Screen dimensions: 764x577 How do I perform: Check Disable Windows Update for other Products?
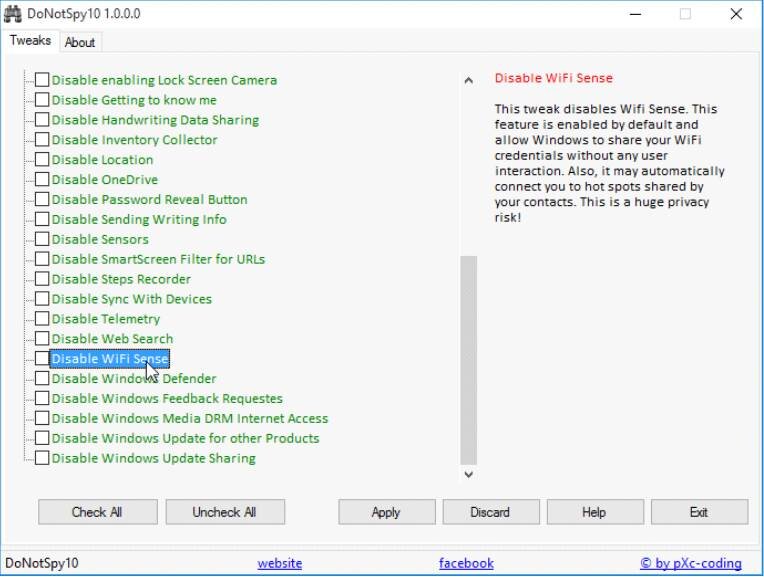tap(42, 438)
